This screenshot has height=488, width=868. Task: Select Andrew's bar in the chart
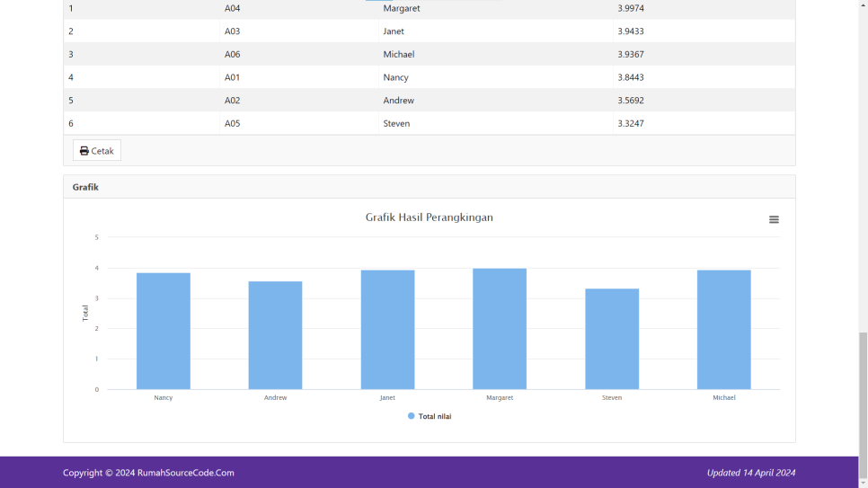click(275, 334)
